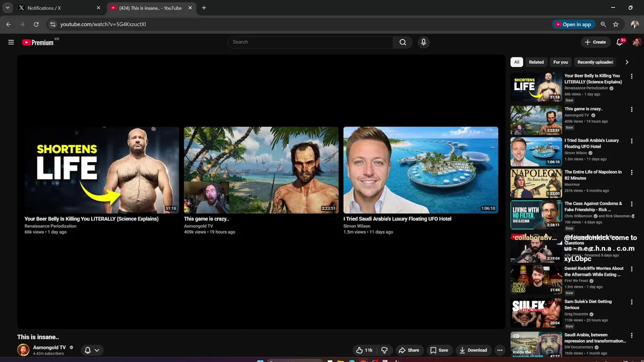The height and width of the screenshot is (362, 644).
Task: Open the tab search dropdown arrow
Action: [8, 8]
